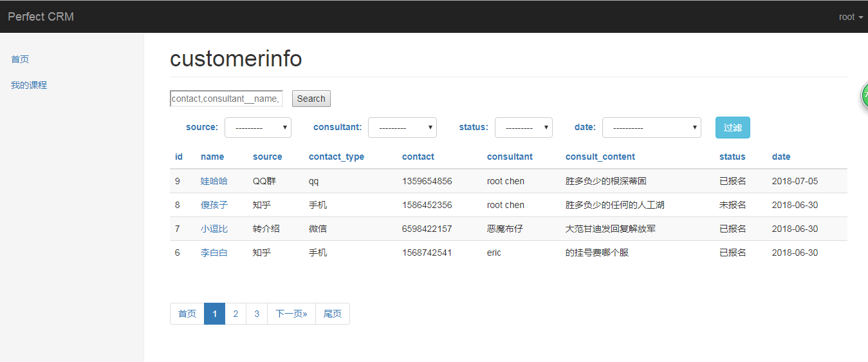The height and width of the screenshot is (362, 868).
Task: Open customer 小逗比 record
Action: coord(214,229)
